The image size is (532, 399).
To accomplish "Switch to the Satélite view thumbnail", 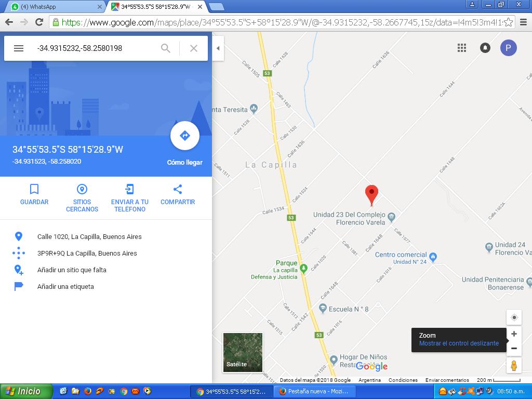I will tap(243, 352).
